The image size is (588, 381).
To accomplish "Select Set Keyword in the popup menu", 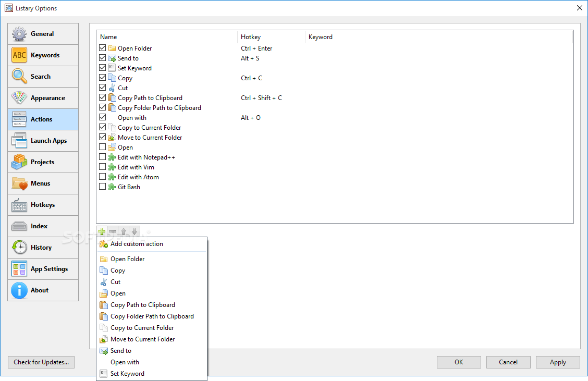I will pos(152,374).
